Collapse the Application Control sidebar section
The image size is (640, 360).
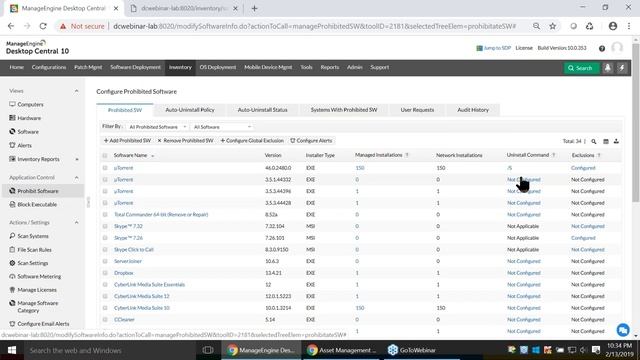point(76,178)
